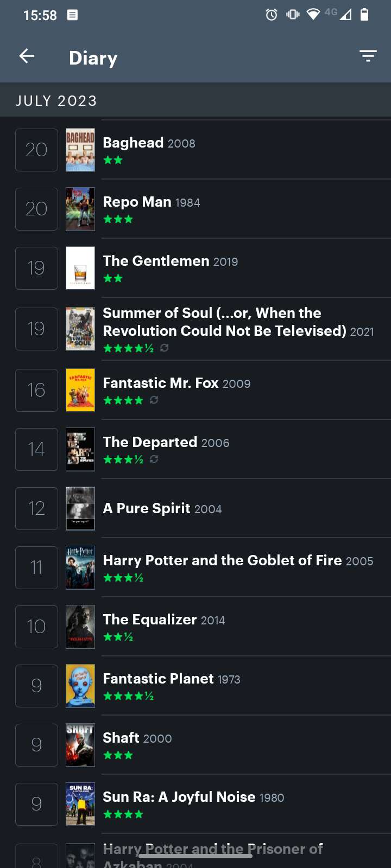The width and height of the screenshot is (391, 868).
Task: Open the Repo Man poster thumbnail
Action: (80, 209)
